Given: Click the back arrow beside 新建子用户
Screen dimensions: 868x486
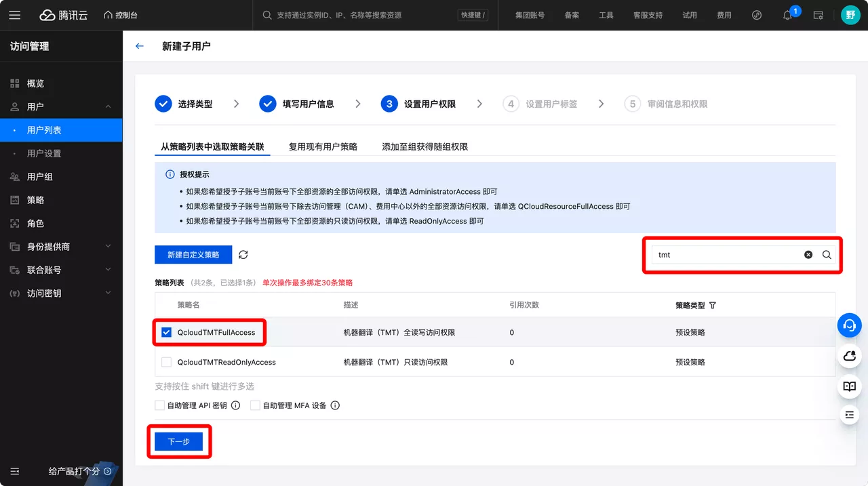Looking at the screenshot, I should [139, 46].
